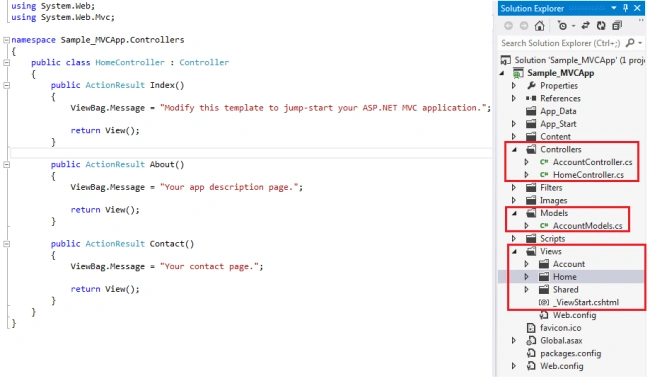Select AccountModels.cs file
650x381 pixels.
[x=587, y=226]
